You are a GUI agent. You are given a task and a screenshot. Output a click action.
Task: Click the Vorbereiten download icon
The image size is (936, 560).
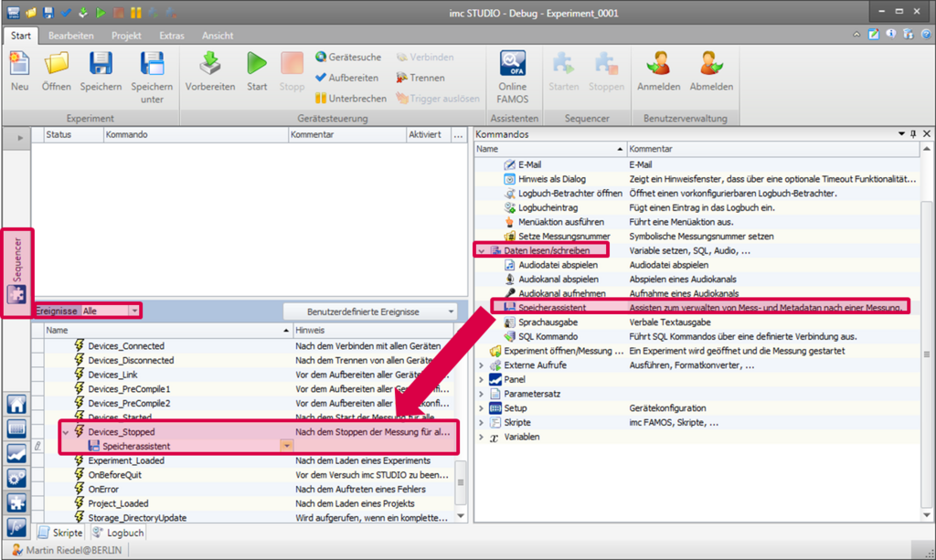point(211,64)
